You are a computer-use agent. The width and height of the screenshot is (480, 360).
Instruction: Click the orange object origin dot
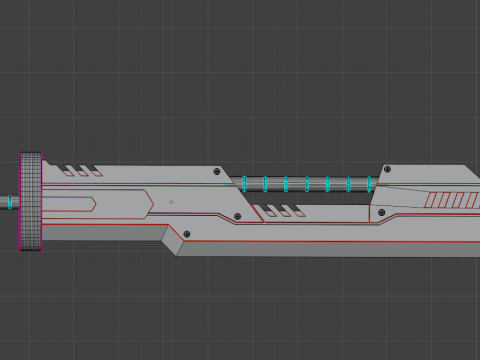(171, 202)
